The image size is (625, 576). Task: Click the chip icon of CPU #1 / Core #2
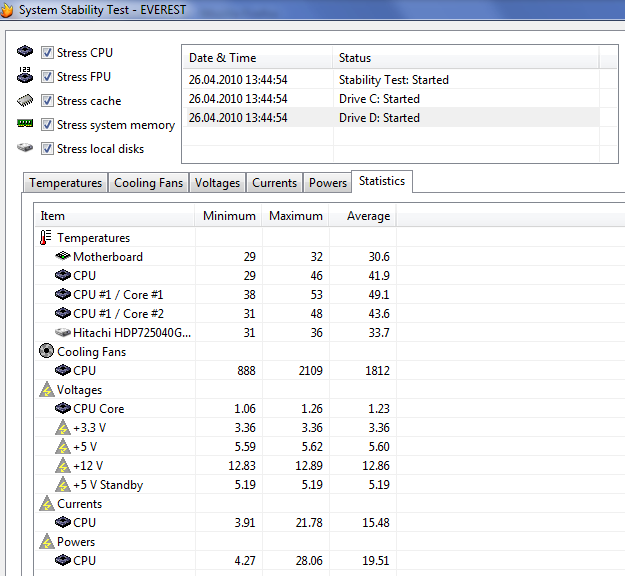(63, 313)
